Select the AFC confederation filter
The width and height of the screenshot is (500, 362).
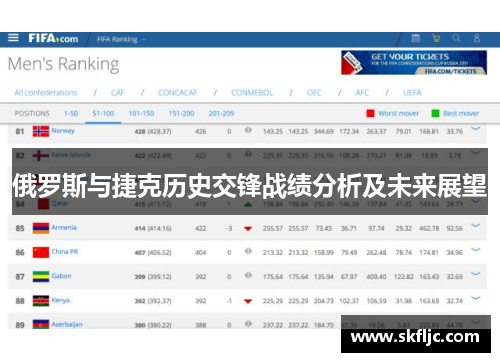tap(362, 93)
